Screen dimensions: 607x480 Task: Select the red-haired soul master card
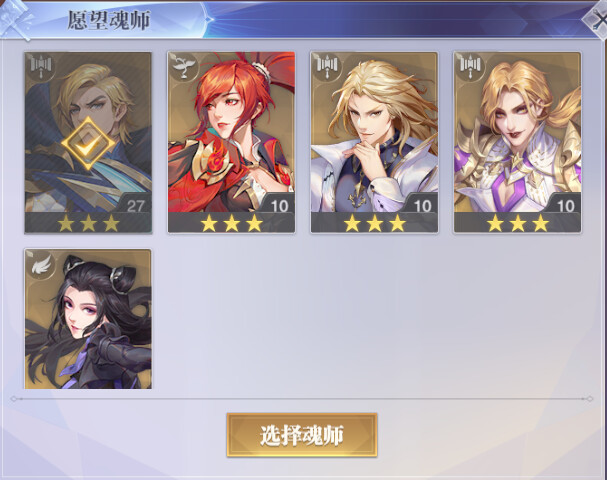pyautogui.click(x=231, y=142)
